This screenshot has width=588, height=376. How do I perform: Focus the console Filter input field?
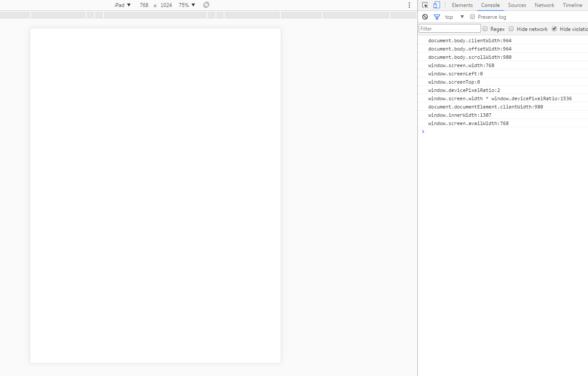(x=450, y=28)
